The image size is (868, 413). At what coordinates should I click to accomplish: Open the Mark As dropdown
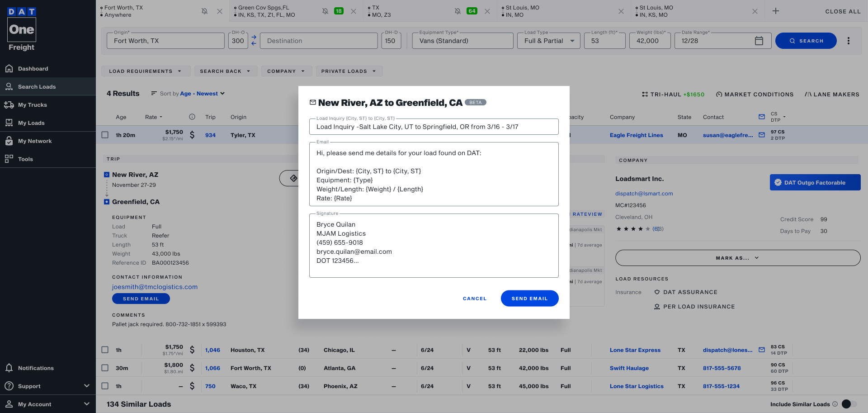point(738,258)
